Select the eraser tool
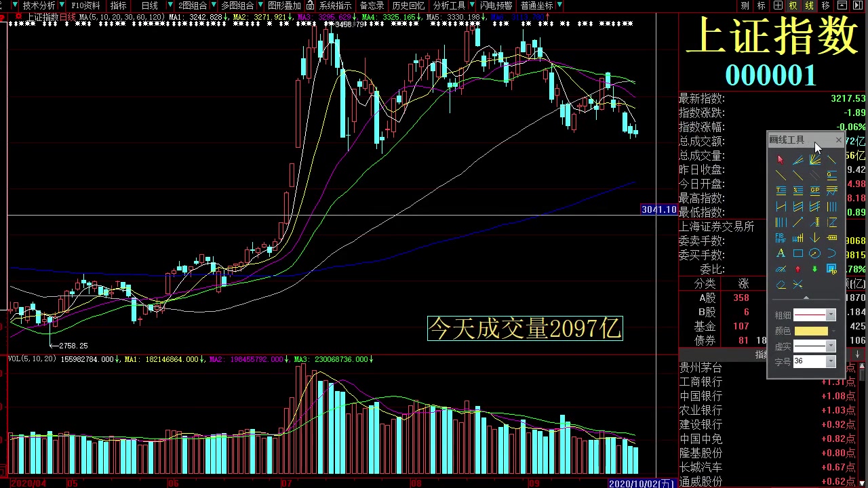This screenshot has height=488, width=868. coord(781,285)
